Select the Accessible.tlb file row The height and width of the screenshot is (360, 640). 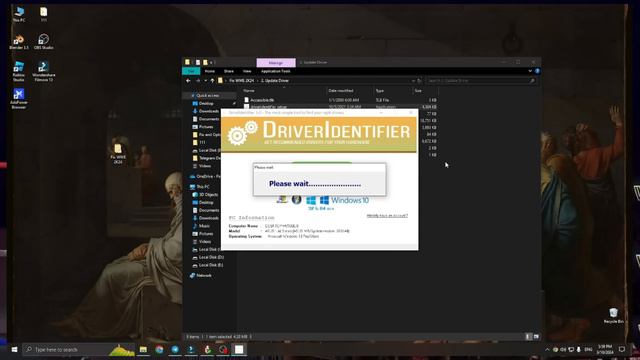(340, 100)
